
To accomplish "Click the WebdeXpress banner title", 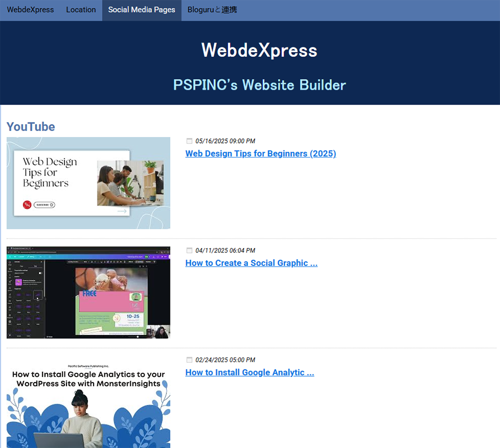I will click(259, 50).
